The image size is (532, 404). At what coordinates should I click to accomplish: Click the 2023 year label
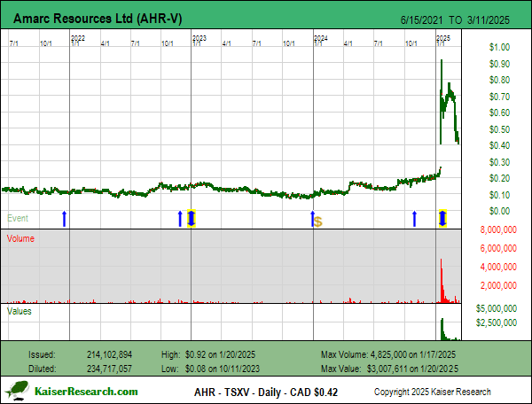click(199, 38)
